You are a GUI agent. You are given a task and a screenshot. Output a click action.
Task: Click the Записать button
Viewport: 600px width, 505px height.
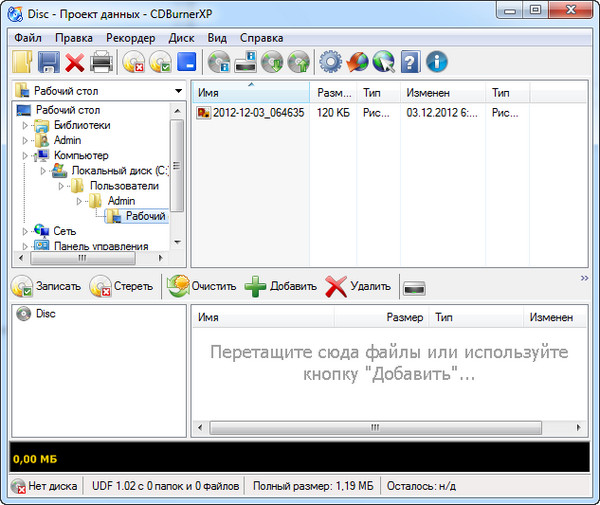pyautogui.click(x=46, y=287)
